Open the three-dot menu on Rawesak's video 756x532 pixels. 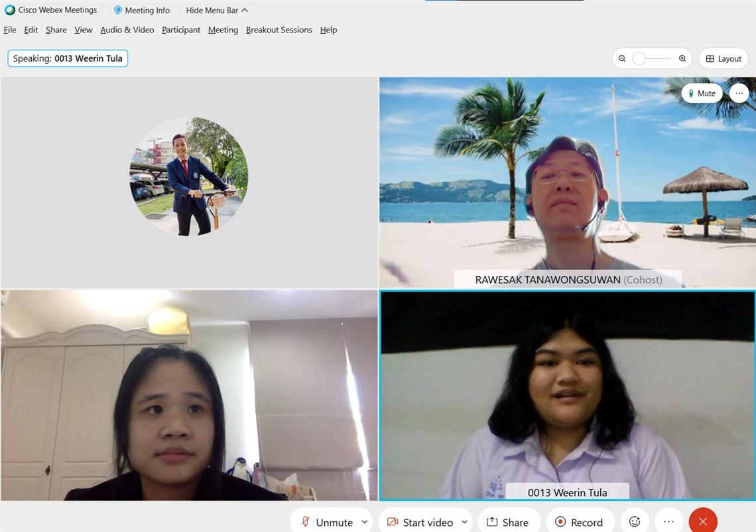coord(739,94)
